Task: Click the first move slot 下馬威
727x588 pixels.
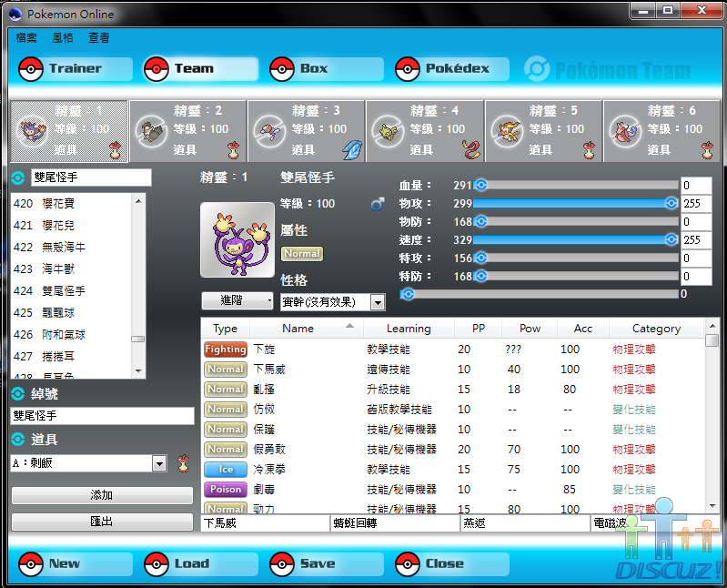Action: 266,523
